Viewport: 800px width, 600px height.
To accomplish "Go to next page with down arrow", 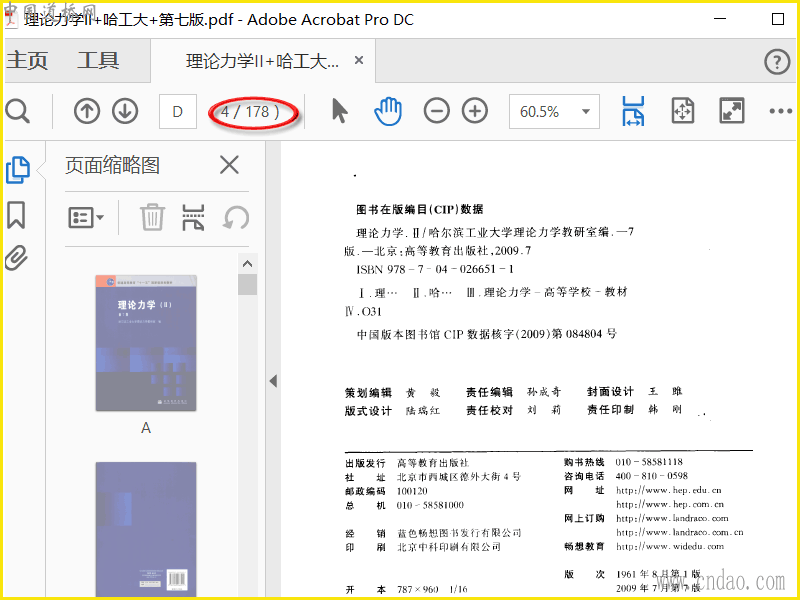I will coord(125,111).
